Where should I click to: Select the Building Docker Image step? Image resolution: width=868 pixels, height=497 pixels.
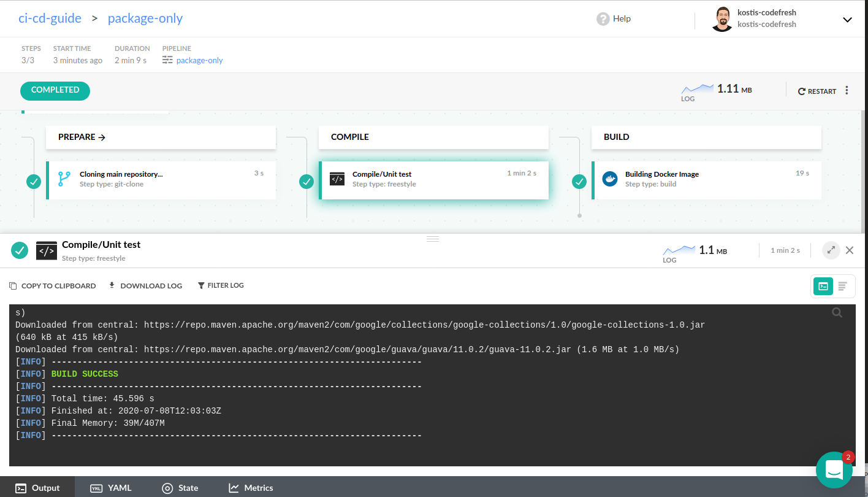tap(707, 180)
